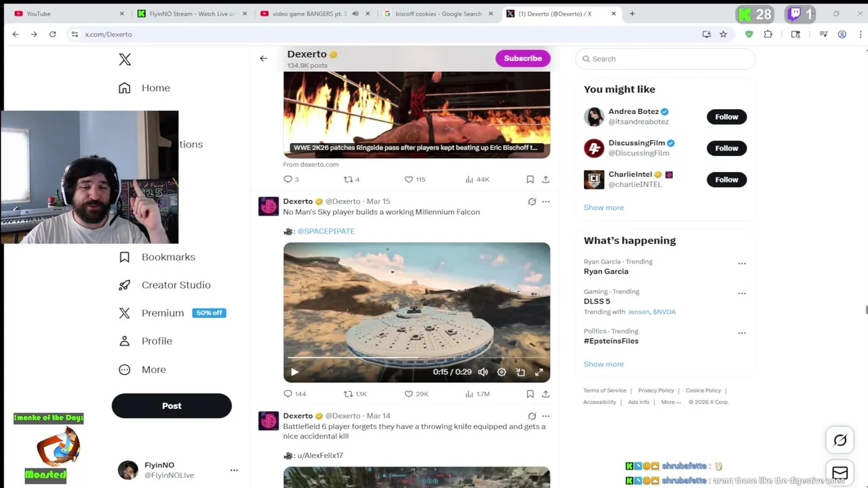Share the Millennium Falcon post

click(545, 394)
